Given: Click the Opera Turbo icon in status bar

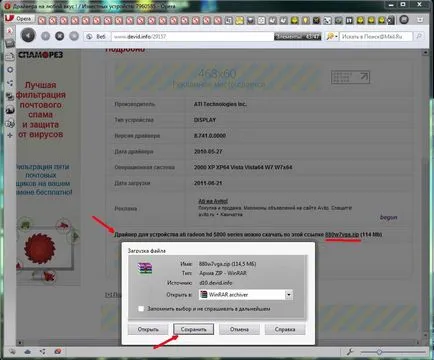Looking at the screenshot, I should tap(58, 351).
